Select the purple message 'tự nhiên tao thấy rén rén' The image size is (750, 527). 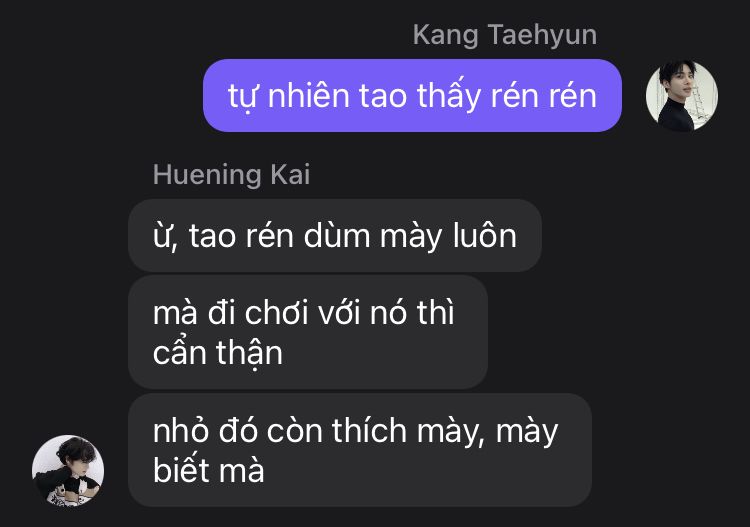click(x=412, y=96)
